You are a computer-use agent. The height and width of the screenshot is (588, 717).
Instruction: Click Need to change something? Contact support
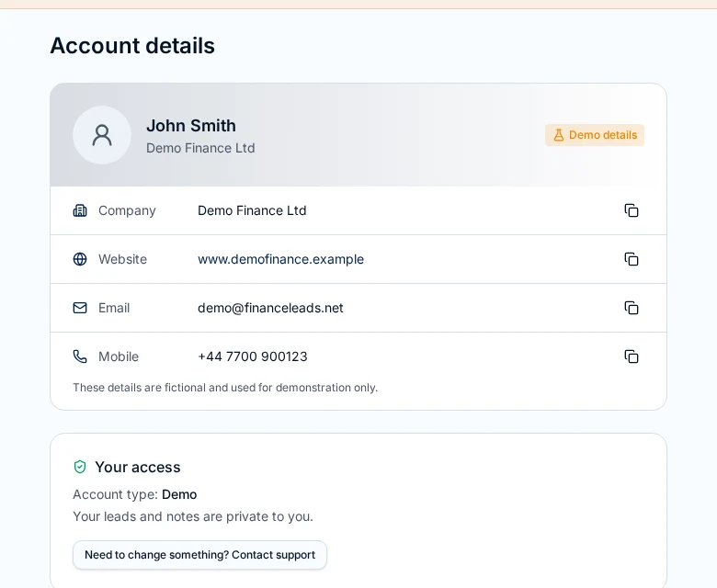199,555
